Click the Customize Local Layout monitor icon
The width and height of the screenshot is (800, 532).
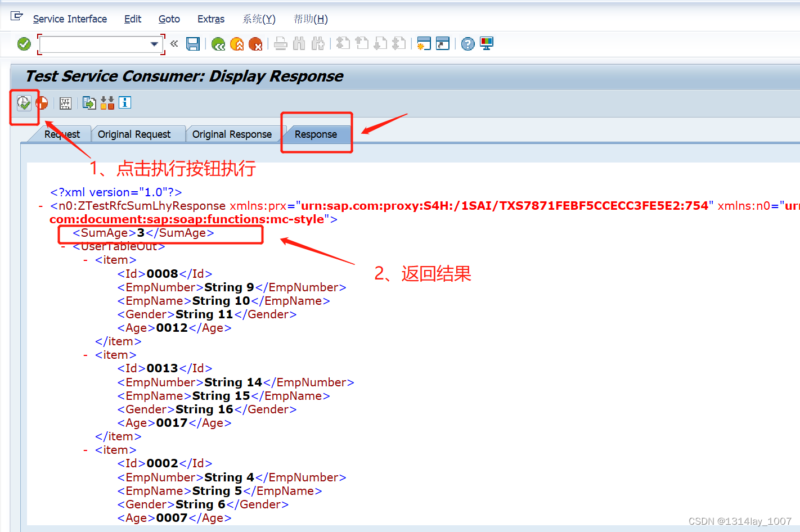point(487,44)
